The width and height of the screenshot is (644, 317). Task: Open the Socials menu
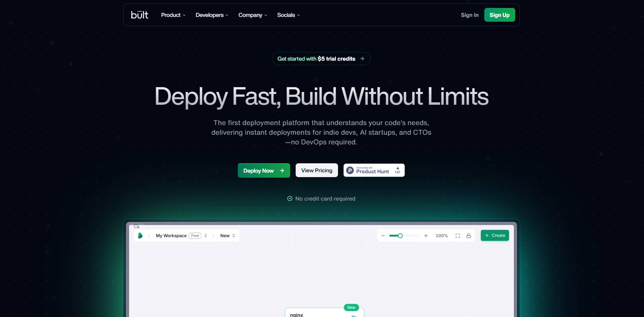pyautogui.click(x=288, y=15)
